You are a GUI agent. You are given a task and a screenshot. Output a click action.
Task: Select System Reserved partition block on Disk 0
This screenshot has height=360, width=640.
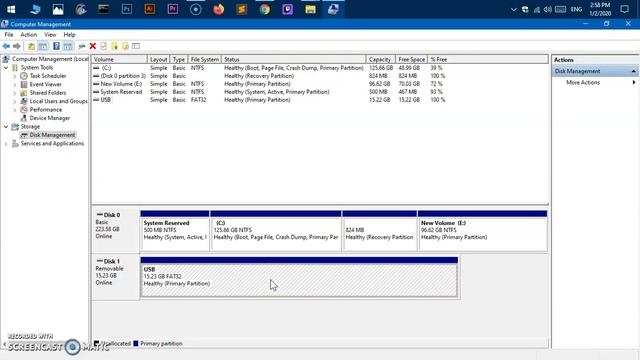pyautogui.click(x=175, y=231)
